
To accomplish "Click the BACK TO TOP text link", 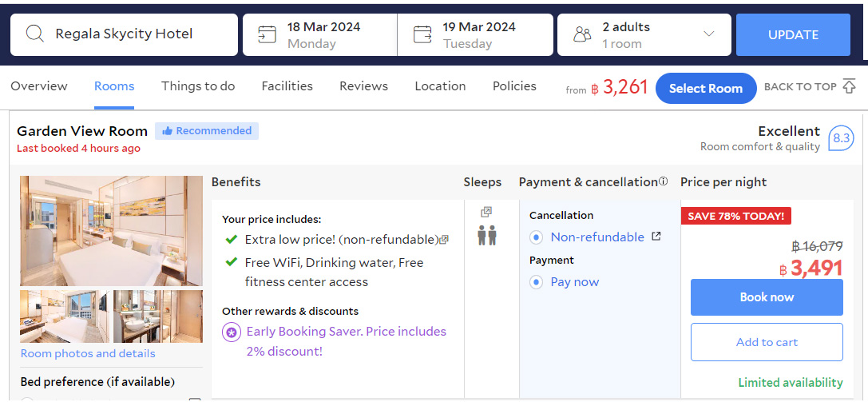I will [x=800, y=86].
